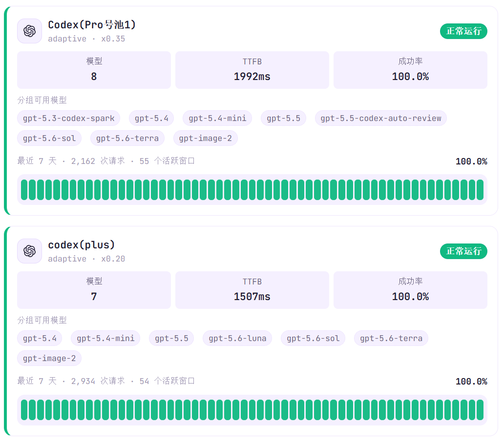The image size is (504, 445).
Task: Click the adaptive · x0.35 subtitle
Action: [86, 39]
